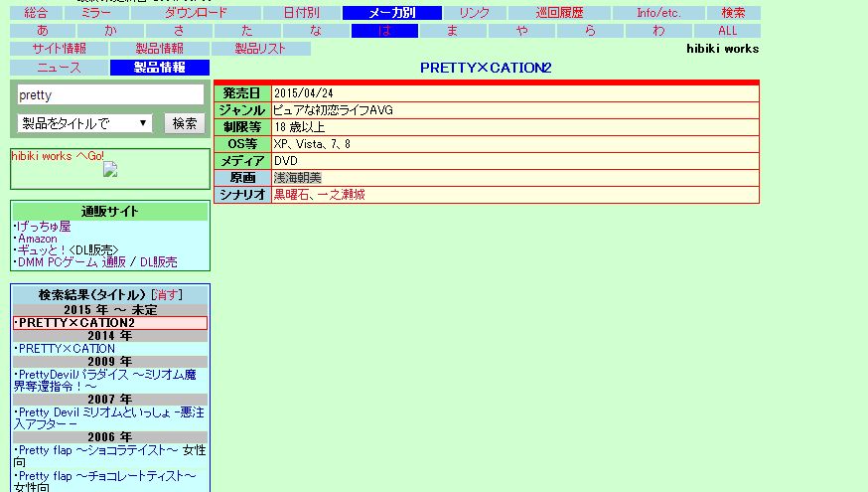The image size is (868, 492).
Task: Switch to the 日付別 tab
Action: point(301,13)
